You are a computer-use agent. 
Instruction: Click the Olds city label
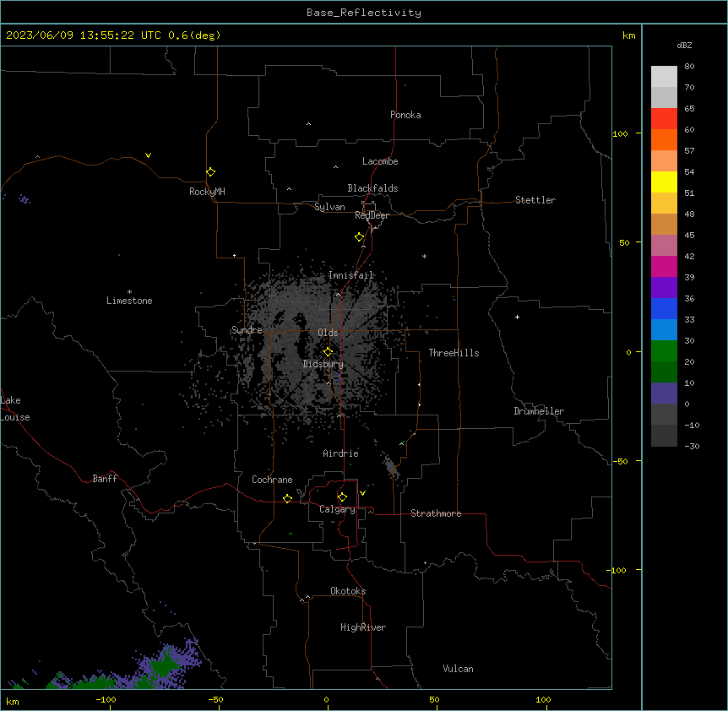(x=328, y=333)
